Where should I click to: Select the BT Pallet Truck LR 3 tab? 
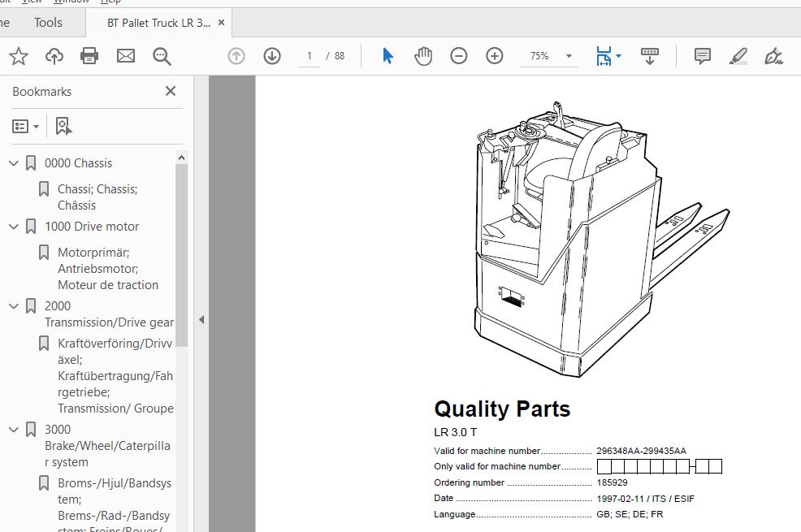[158, 23]
